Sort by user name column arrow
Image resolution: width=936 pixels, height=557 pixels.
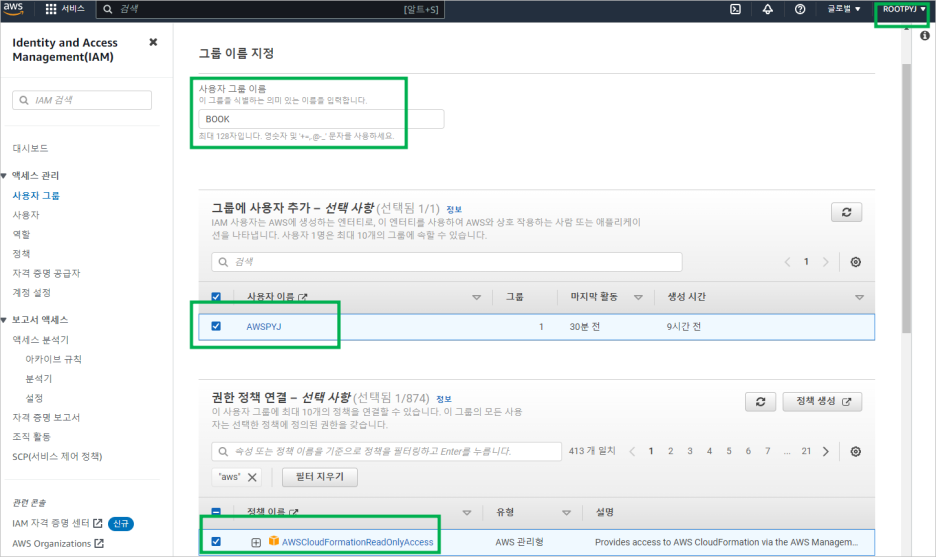(x=476, y=297)
